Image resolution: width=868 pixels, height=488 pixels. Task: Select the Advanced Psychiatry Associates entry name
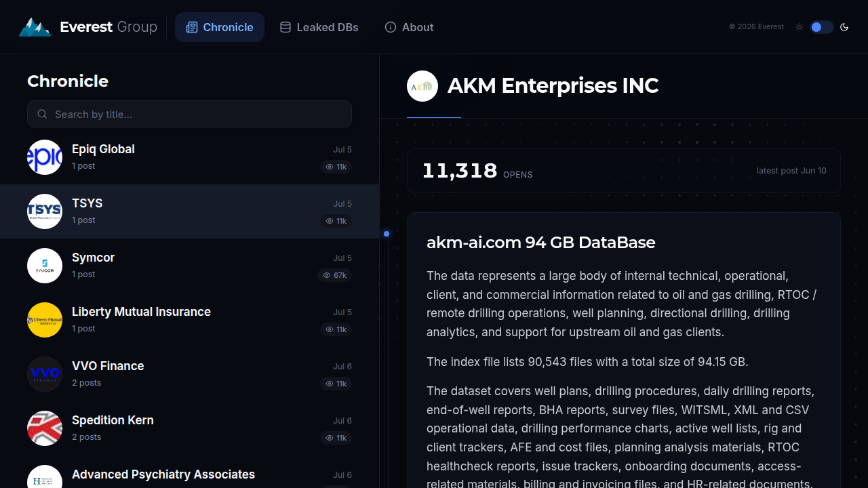coord(163,474)
